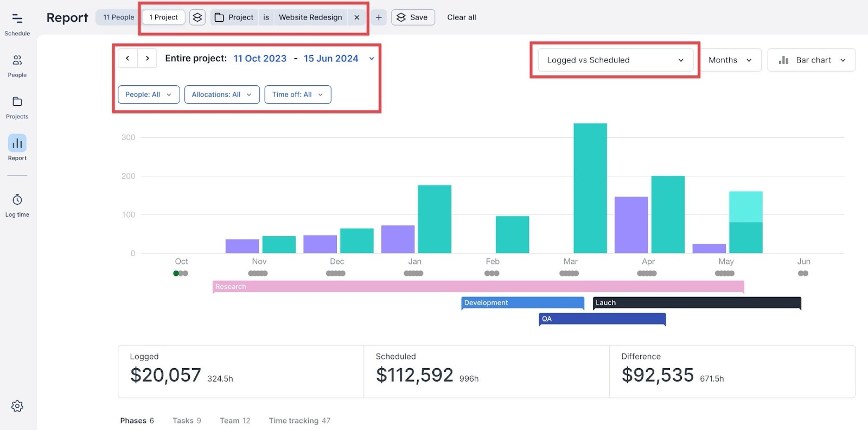Go to the previous date range

[127, 59]
